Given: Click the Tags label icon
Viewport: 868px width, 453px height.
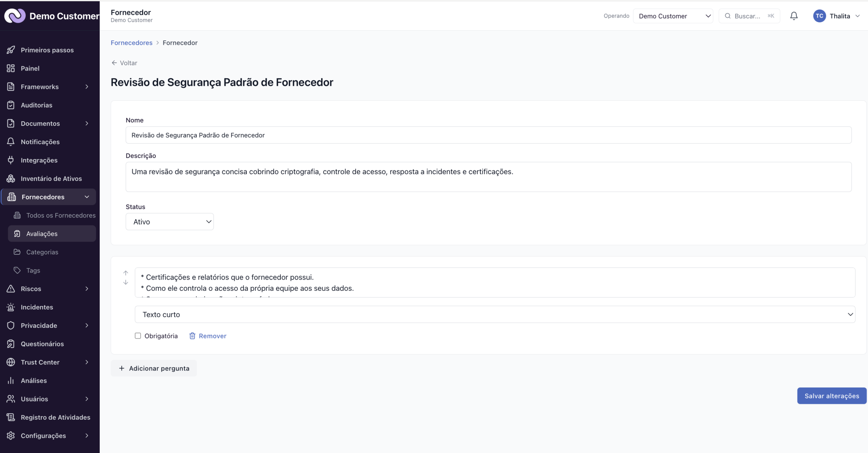Looking at the screenshot, I should (x=17, y=270).
